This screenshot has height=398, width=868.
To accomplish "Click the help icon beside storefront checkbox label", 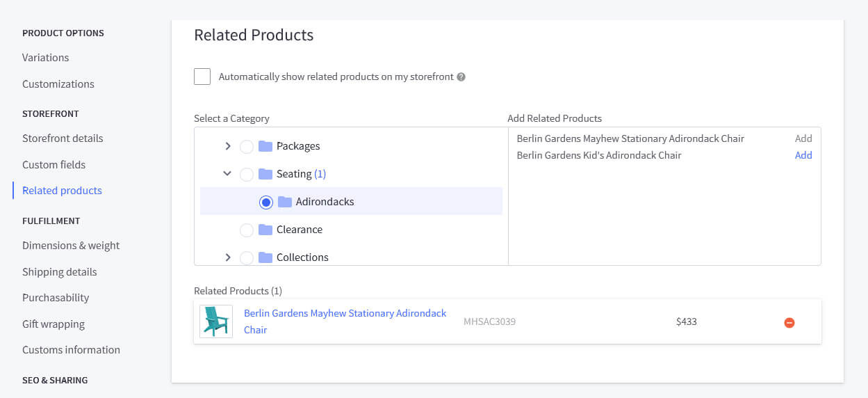I will 461,77.
